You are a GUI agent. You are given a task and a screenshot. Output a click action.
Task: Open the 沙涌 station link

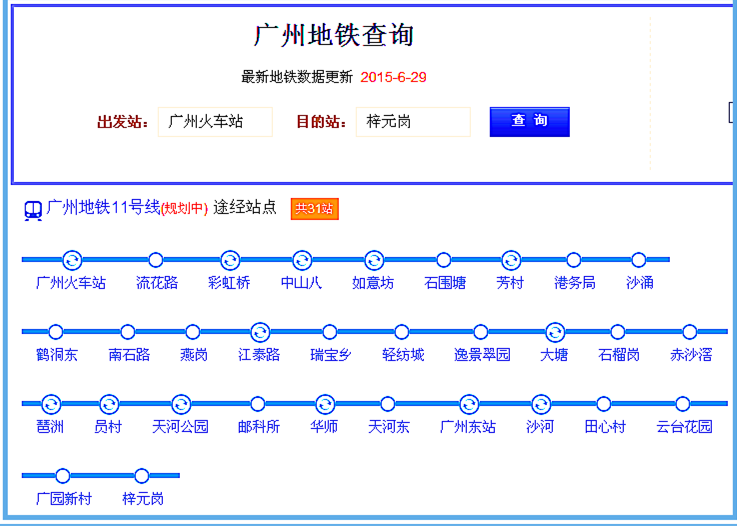[x=640, y=283]
